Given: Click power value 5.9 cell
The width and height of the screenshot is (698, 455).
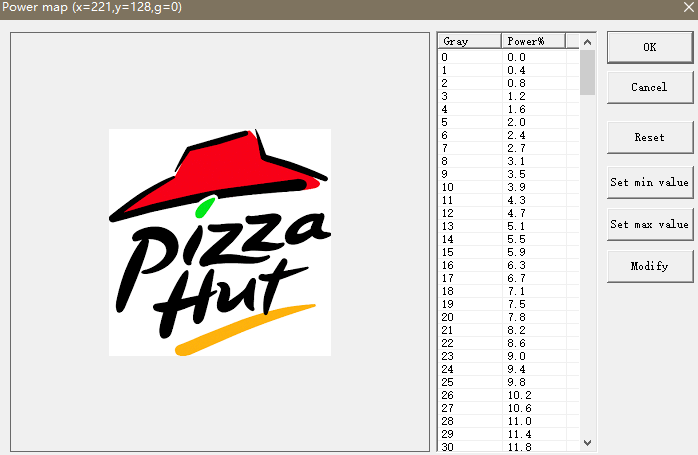Looking at the screenshot, I should [534, 252].
